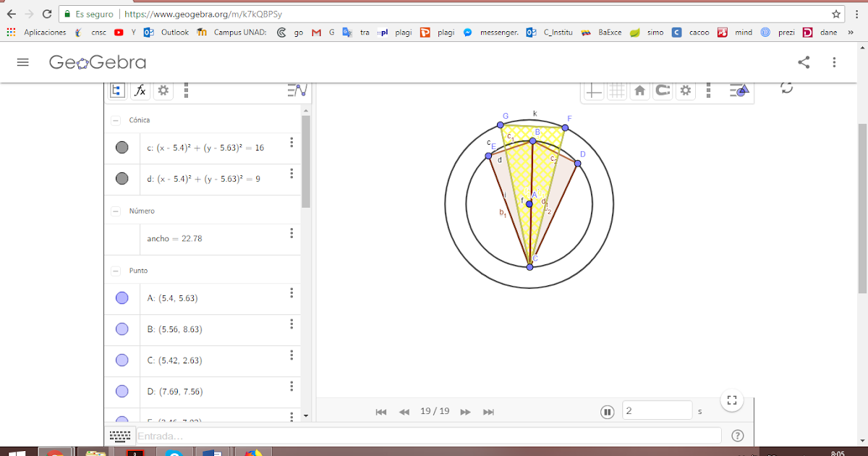Pause the animation playback
Viewport: 868px width, 456px height.
[607, 411]
